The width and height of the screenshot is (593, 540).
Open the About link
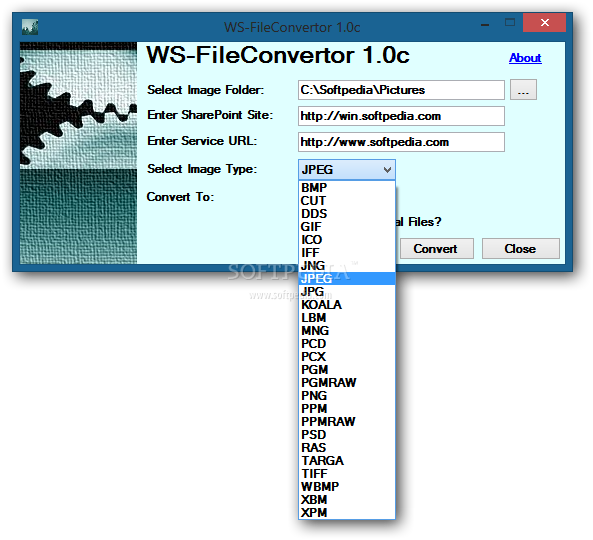pyautogui.click(x=525, y=58)
